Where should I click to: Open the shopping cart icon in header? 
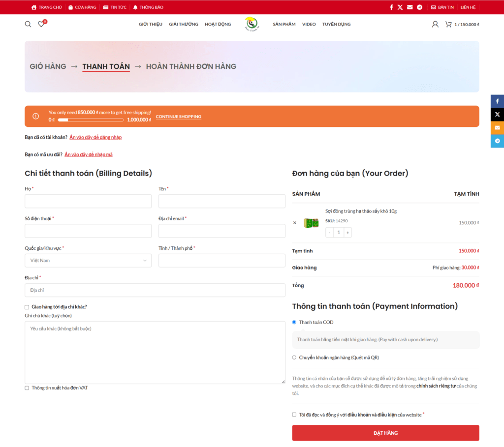click(448, 24)
